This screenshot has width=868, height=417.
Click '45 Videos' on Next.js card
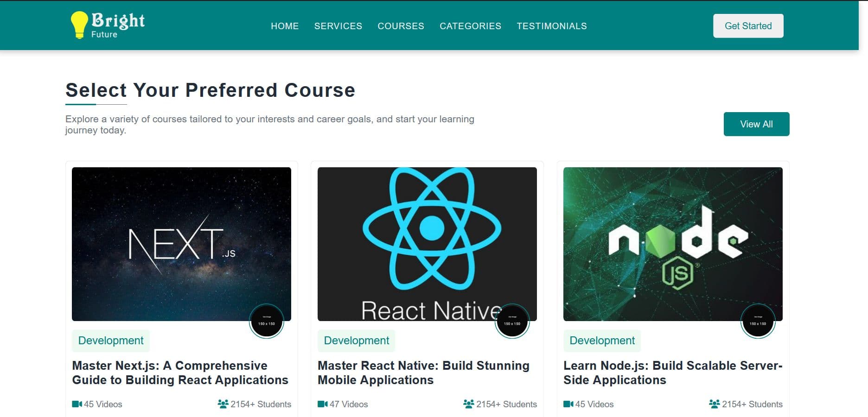tap(103, 404)
